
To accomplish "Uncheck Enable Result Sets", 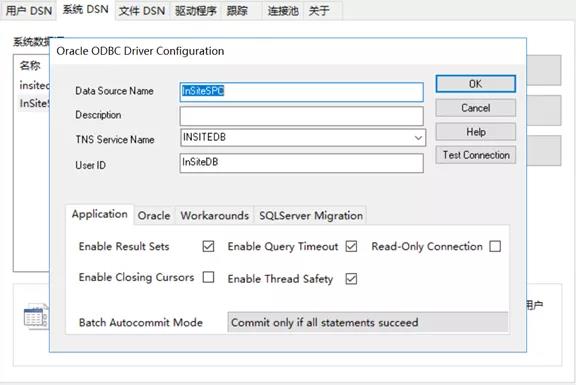I will click(208, 246).
